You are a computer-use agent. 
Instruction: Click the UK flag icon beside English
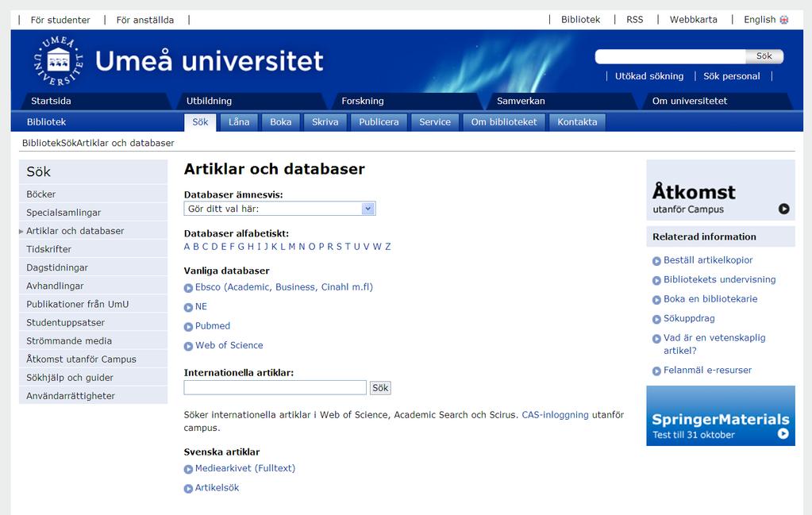point(784,20)
